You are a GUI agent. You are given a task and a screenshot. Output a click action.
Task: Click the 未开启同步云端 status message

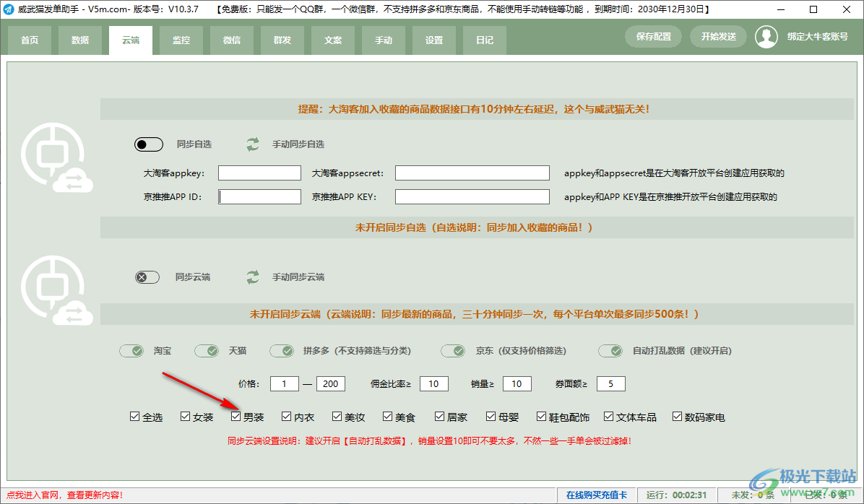point(474,314)
